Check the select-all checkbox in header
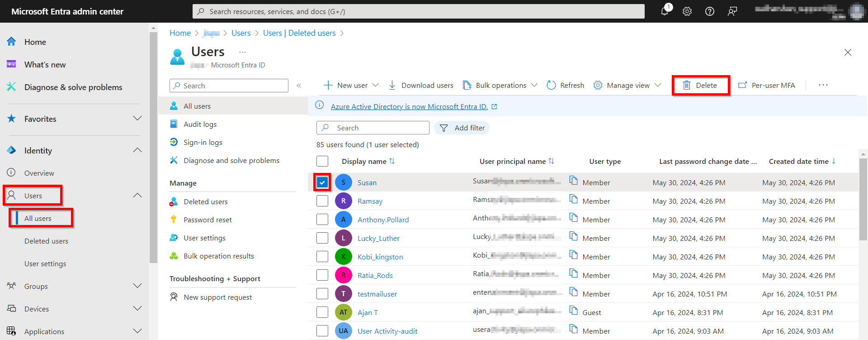 322,161
